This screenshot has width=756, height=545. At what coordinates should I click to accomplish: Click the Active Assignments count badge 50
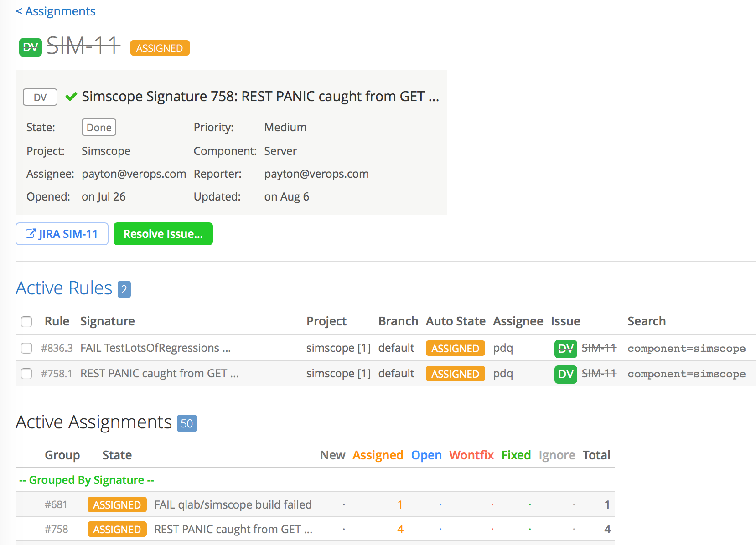click(x=186, y=423)
